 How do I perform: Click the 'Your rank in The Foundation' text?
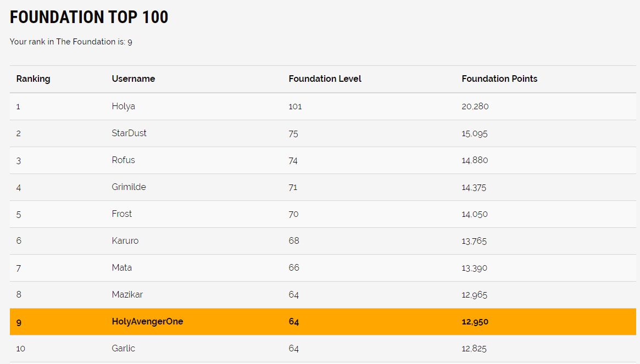tap(71, 42)
